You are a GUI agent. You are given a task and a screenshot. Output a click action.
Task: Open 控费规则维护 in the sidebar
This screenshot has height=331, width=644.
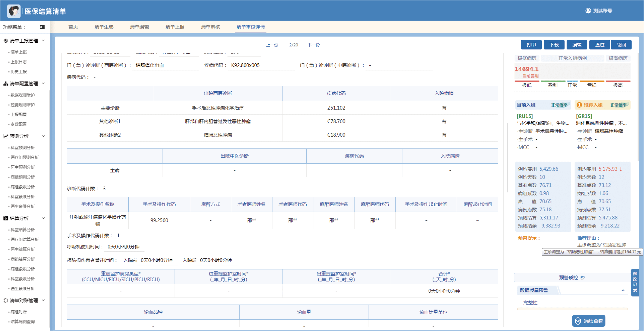click(x=23, y=105)
